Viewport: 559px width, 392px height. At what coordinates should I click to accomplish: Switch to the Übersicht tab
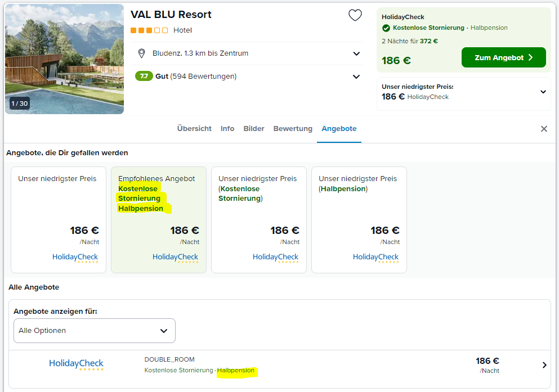[x=194, y=129]
